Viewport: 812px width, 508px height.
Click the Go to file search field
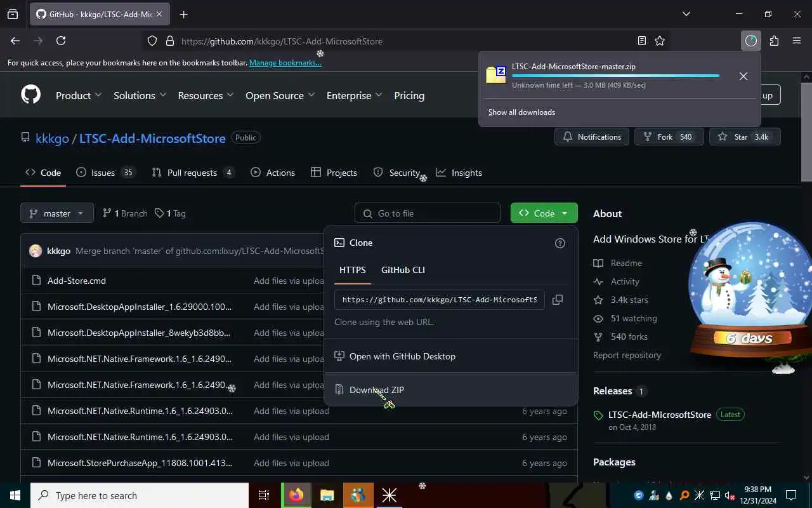[x=428, y=213]
